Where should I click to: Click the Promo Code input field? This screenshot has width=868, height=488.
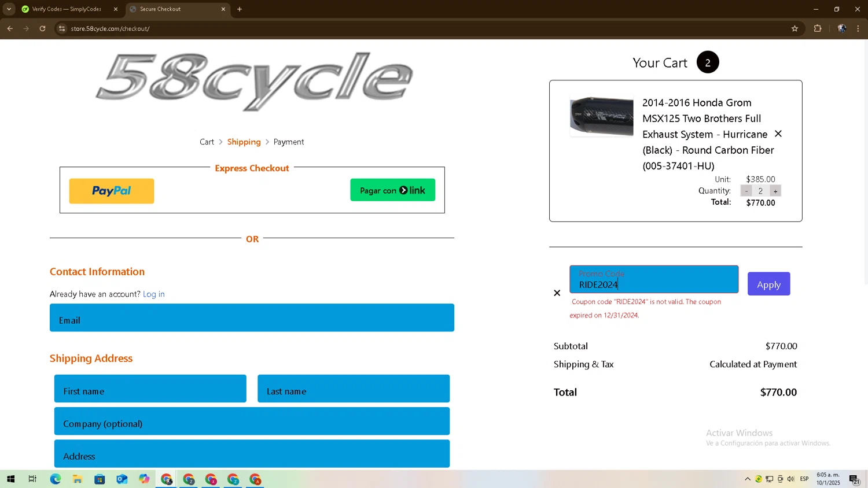(x=654, y=279)
